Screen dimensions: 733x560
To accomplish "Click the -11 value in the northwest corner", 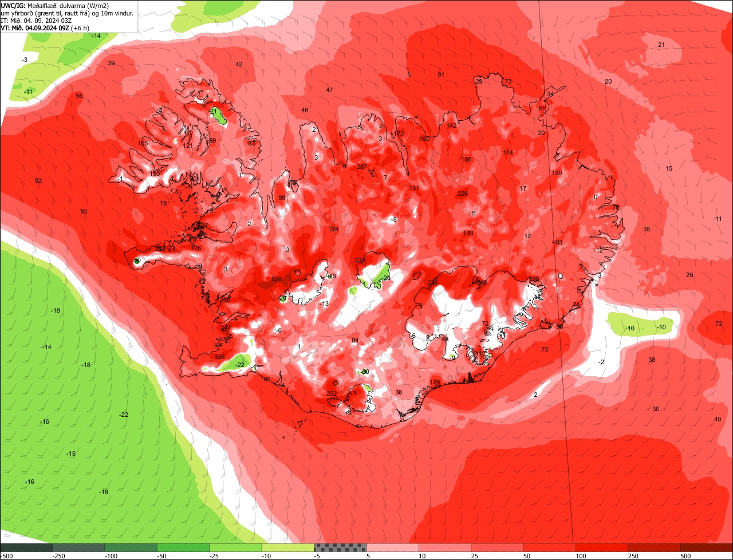I will [29, 92].
